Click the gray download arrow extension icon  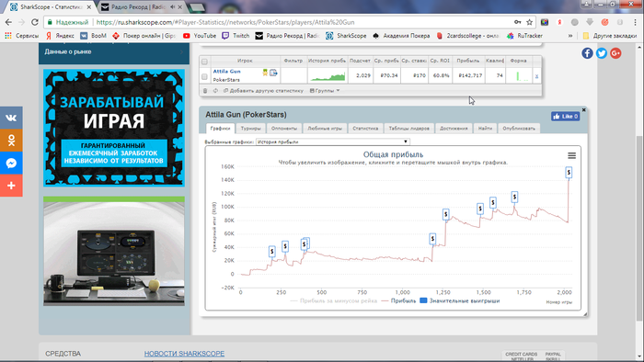coord(590,22)
